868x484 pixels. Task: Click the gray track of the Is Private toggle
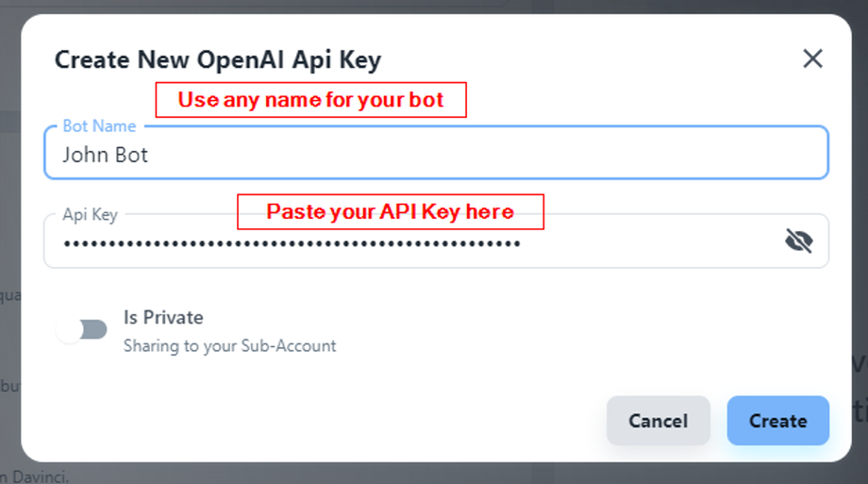(96, 329)
